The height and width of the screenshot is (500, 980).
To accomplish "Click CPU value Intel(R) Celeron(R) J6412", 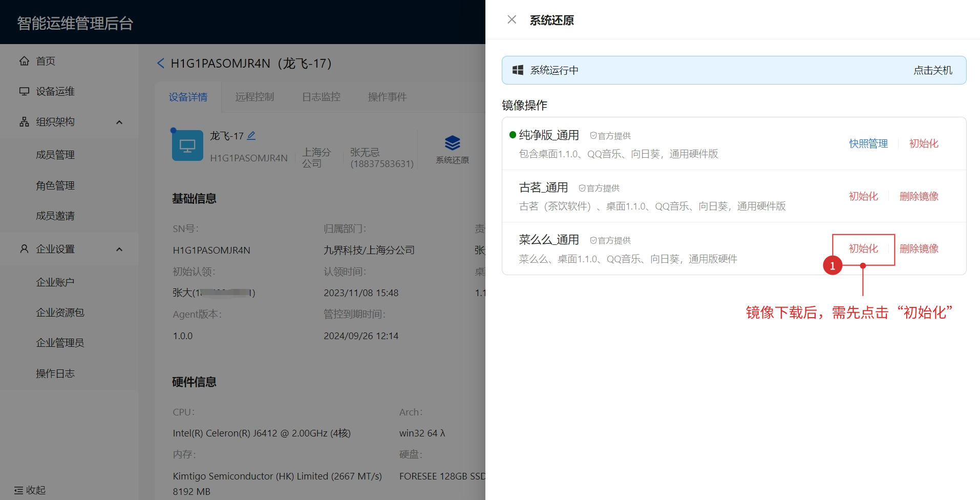I will 262,433.
